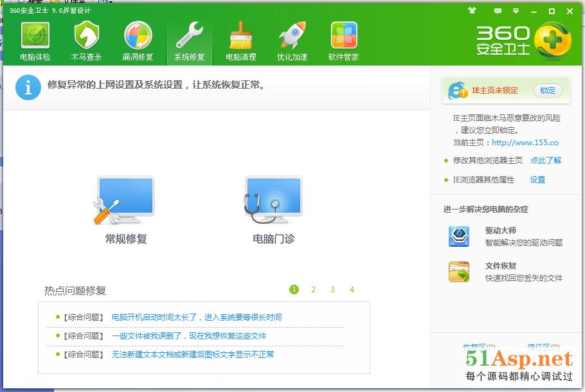The width and height of the screenshot is (585, 392).
Task: Open 一些文件被我误删了 issue link
Action: (189, 335)
